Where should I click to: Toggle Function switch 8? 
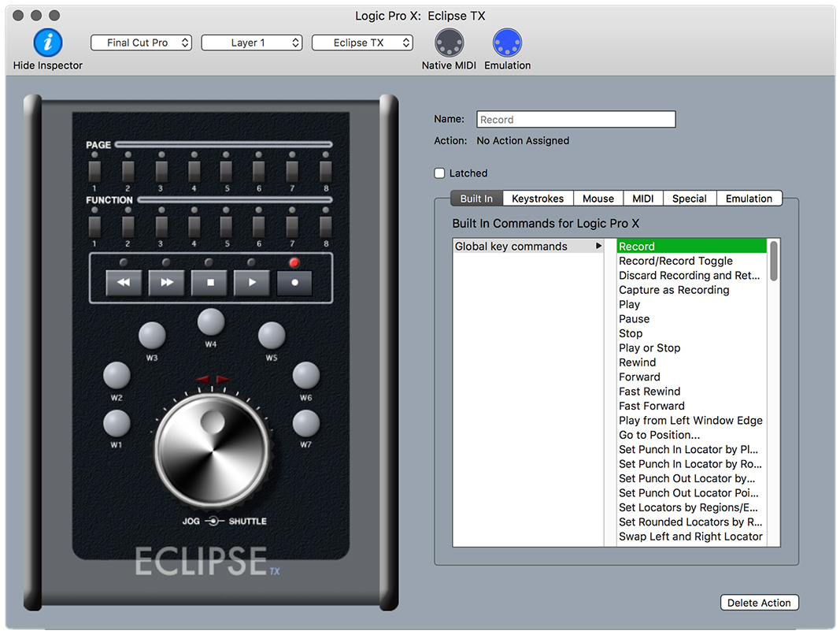pos(325,226)
